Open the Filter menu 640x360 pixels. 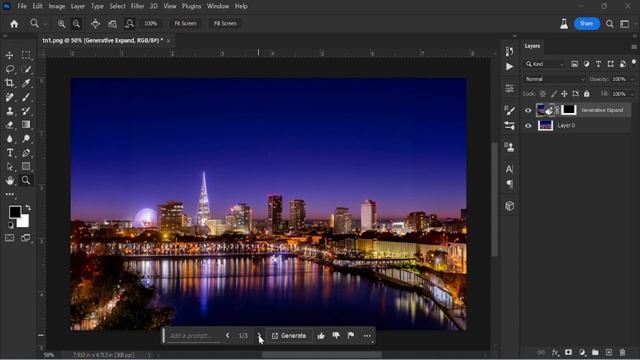coord(138,6)
